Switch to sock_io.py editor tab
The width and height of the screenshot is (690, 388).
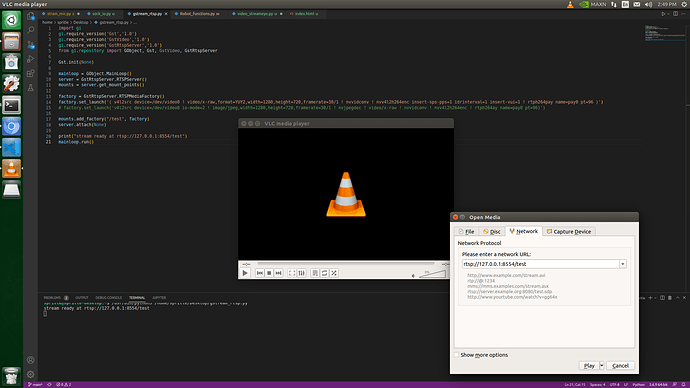pyautogui.click(x=102, y=14)
